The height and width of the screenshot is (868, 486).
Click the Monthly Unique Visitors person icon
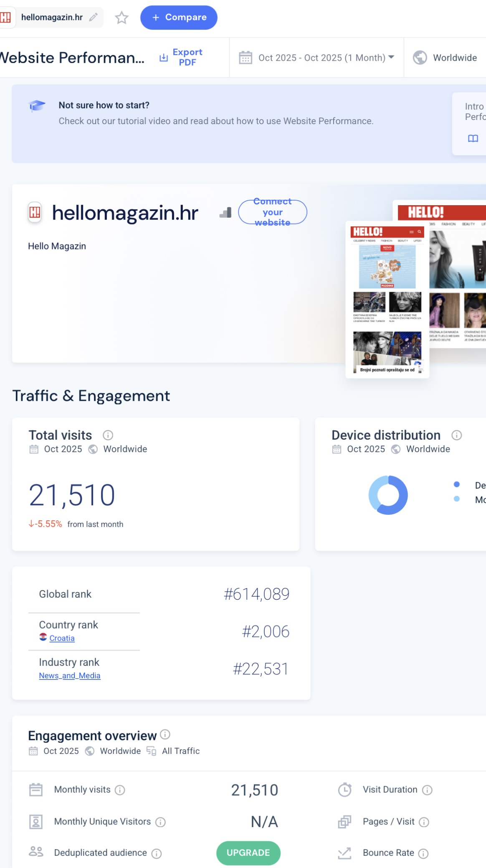coord(36,822)
